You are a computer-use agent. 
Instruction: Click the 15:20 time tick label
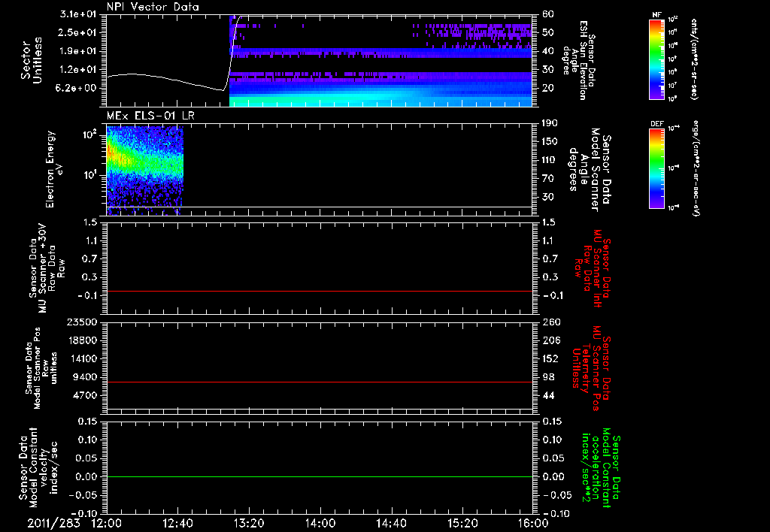[x=462, y=523]
